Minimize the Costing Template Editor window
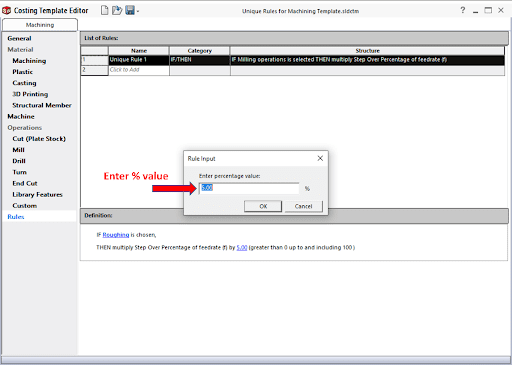Image resolution: width=512 pixels, height=365 pixels. click(x=476, y=11)
